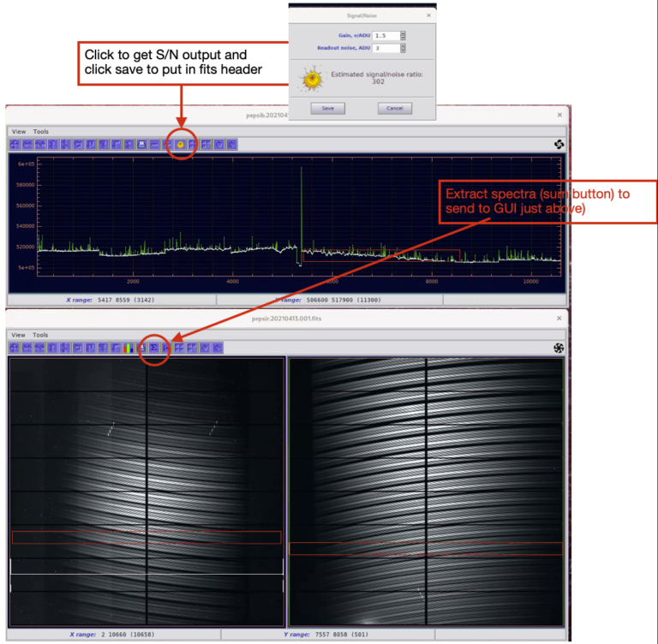658x644 pixels.
Task: Click the Readout noise ADU input field
Action: [x=385, y=50]
